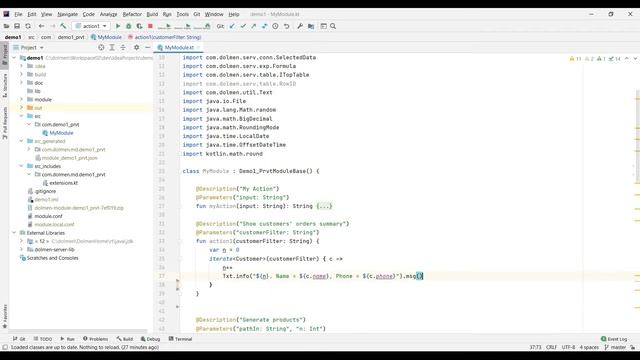Click MyModule breadcrumb in navigation bar
Screen dimensions: 640x360
(106, 37)
